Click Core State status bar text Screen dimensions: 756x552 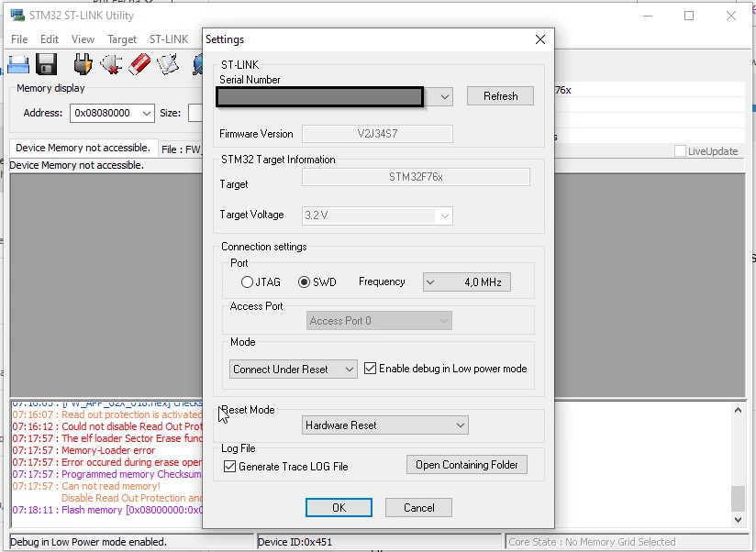[x=592, y=542]
